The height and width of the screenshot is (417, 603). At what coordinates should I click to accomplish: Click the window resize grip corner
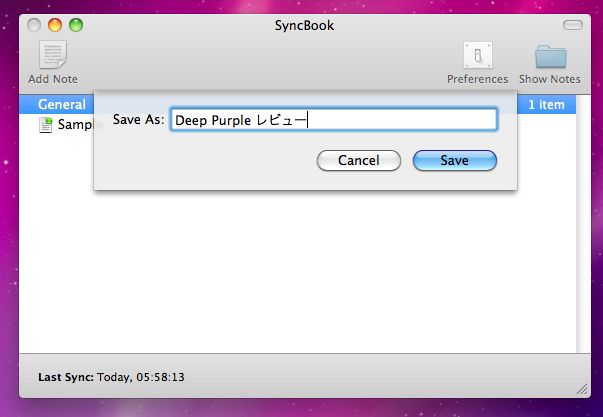(583, 390)
